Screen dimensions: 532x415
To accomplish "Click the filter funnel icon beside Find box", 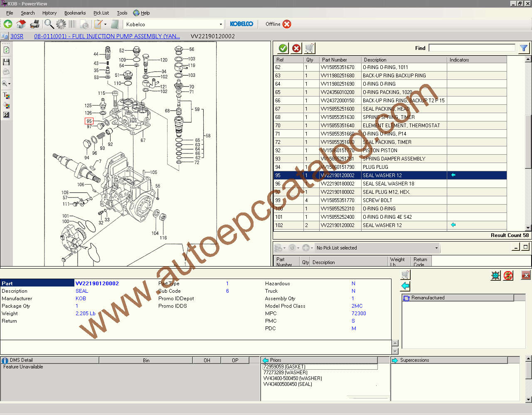I will click(524, 48).
